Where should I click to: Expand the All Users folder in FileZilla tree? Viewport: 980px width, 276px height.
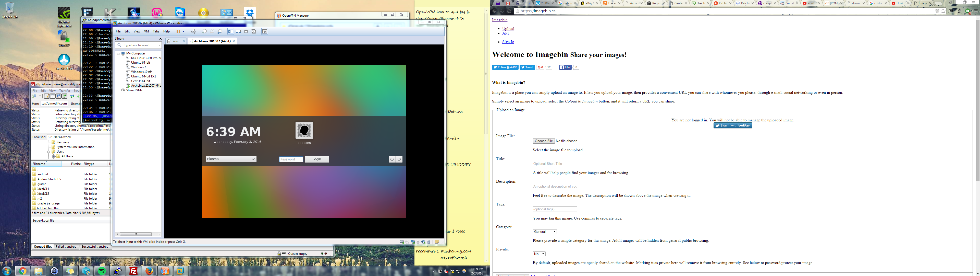(x=54, y=156)
